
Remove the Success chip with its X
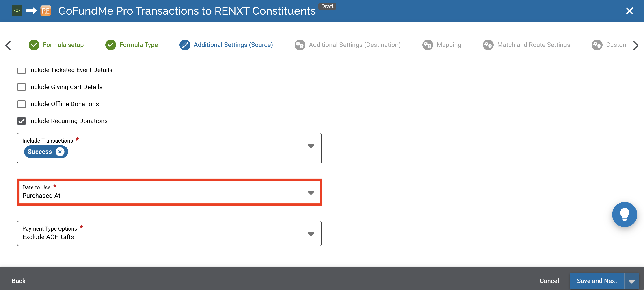(x=60, y=152)
